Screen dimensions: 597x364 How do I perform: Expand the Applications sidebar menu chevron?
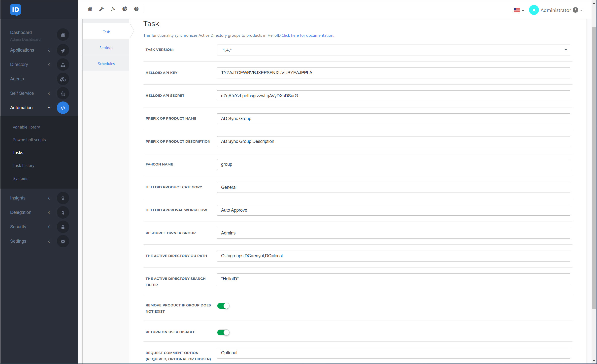coord(49,50)
